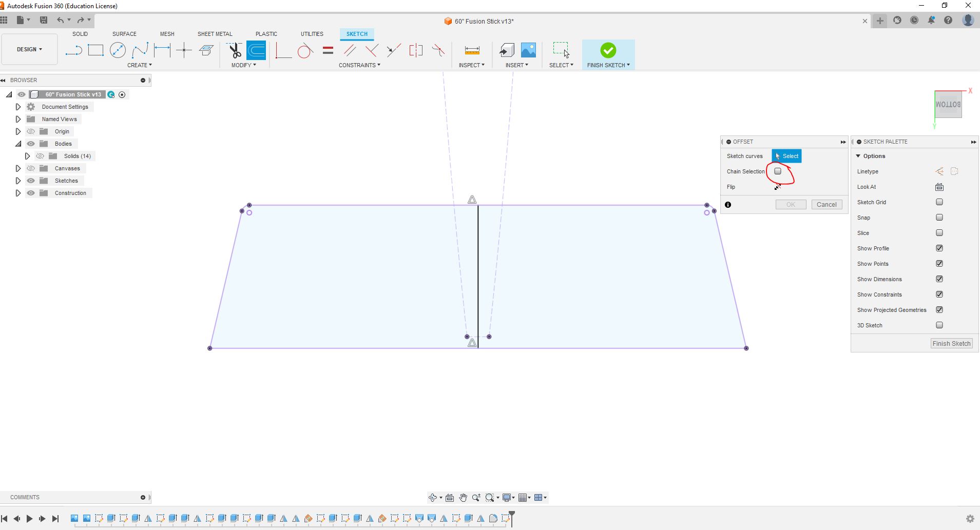The image size is (980, 530).
Task: Click Finish Sketch in Sketch Palette
Action: [951, 344]
